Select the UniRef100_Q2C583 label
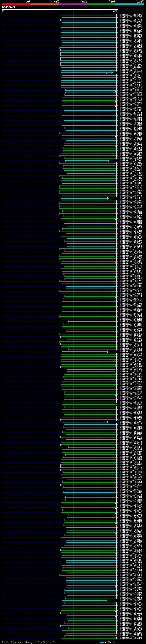The height and width of the screenshot is (644, 146). [x=131, y=286]
